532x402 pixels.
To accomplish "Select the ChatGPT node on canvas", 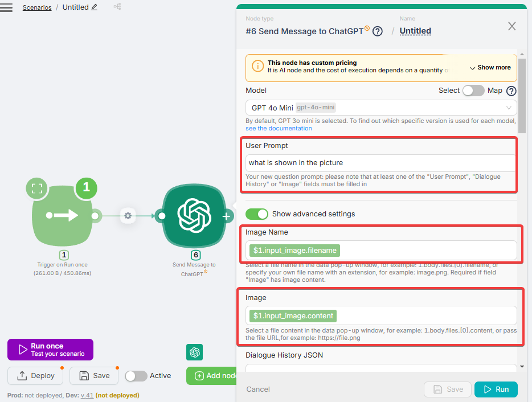I will pyautogui.click(x=194, y=216).
